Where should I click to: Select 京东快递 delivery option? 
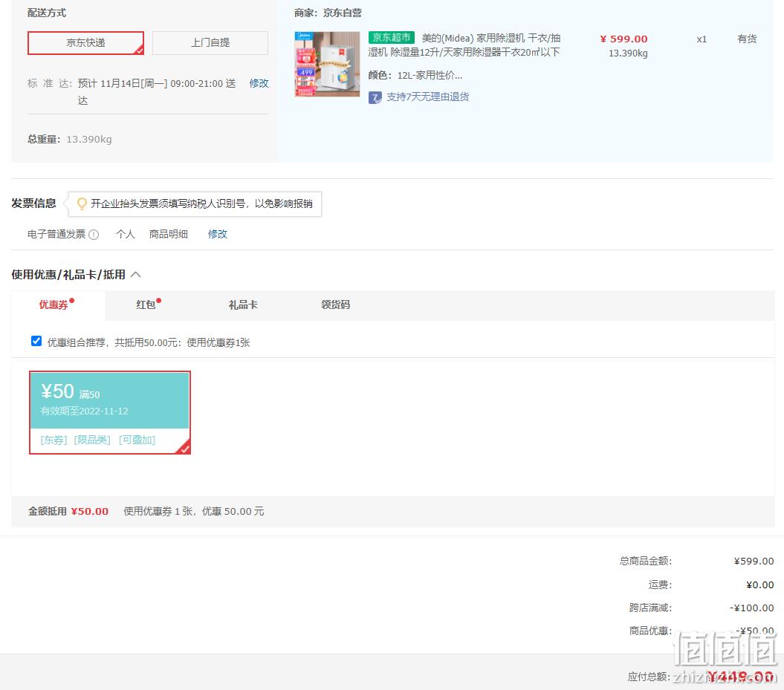pyautogui.click(x=85, y=43)
